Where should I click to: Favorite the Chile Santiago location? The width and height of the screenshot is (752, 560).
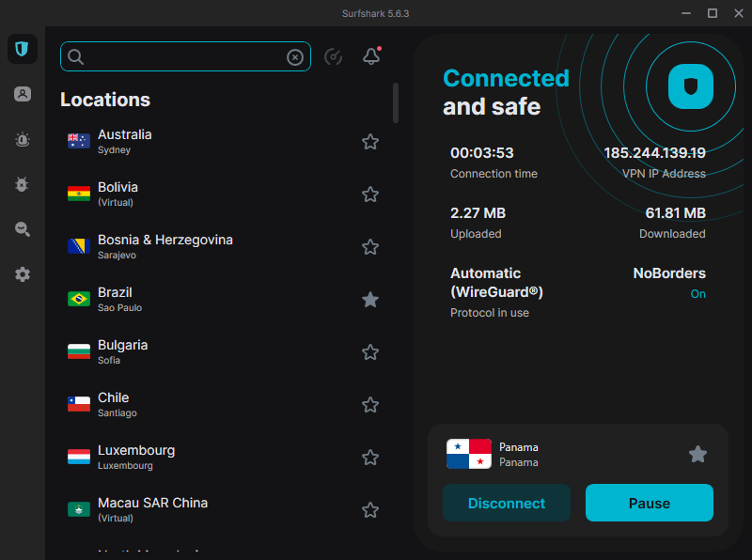tap(370, 405)
